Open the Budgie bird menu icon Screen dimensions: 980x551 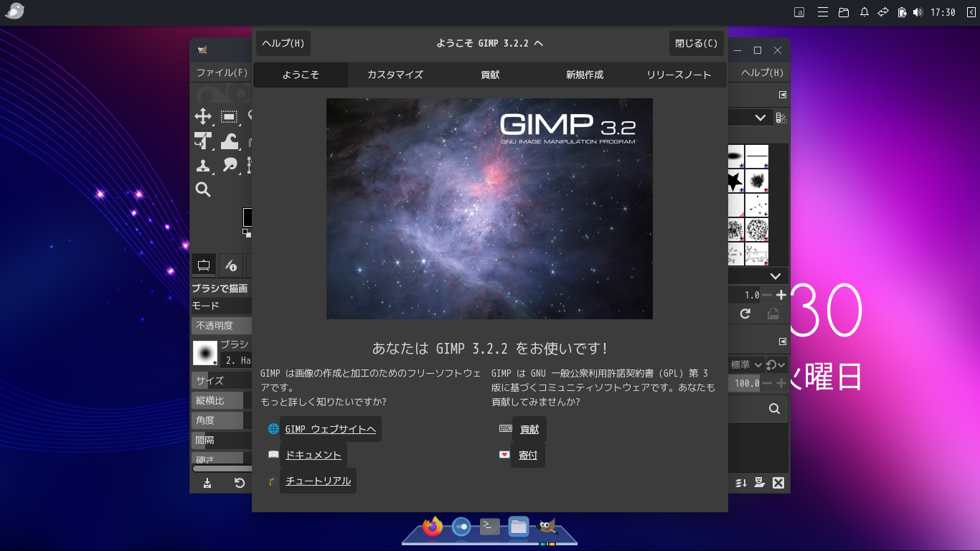14,11
